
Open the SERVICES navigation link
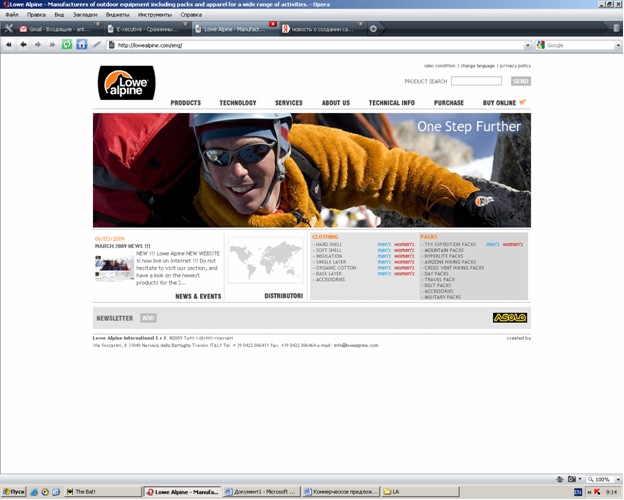[289, 103]
